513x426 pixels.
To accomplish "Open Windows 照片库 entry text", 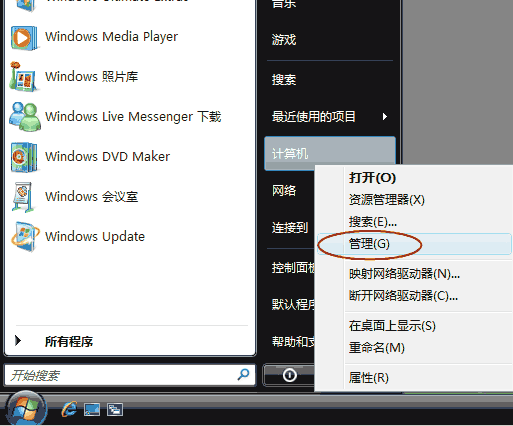I will (x=92, y=77).
